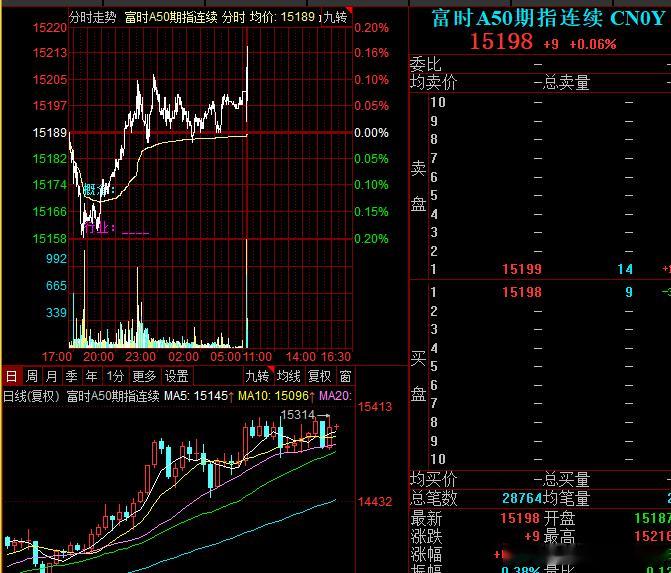The height and width of the screenshot is (573, 671).
Task: Click the 开盘 label
Action: (x=559, y=518)
